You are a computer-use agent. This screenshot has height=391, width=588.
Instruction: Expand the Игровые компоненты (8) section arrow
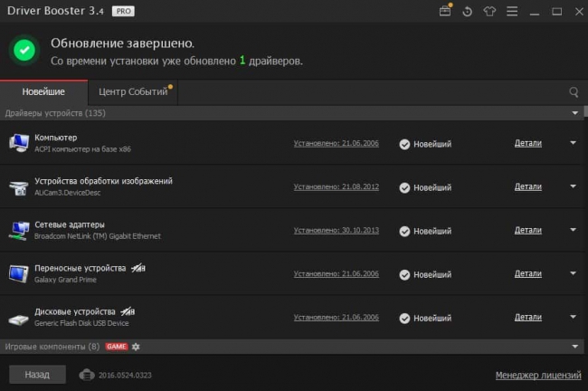574,347
